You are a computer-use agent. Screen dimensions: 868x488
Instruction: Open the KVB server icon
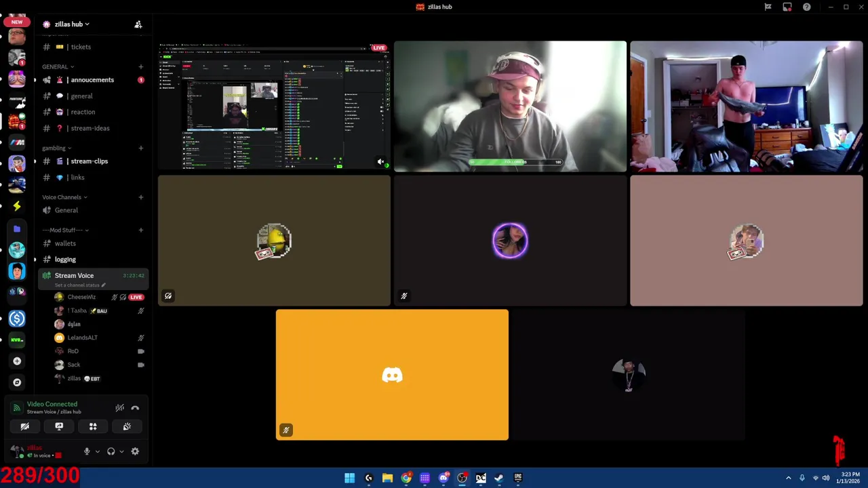click(x=17, y=340)
